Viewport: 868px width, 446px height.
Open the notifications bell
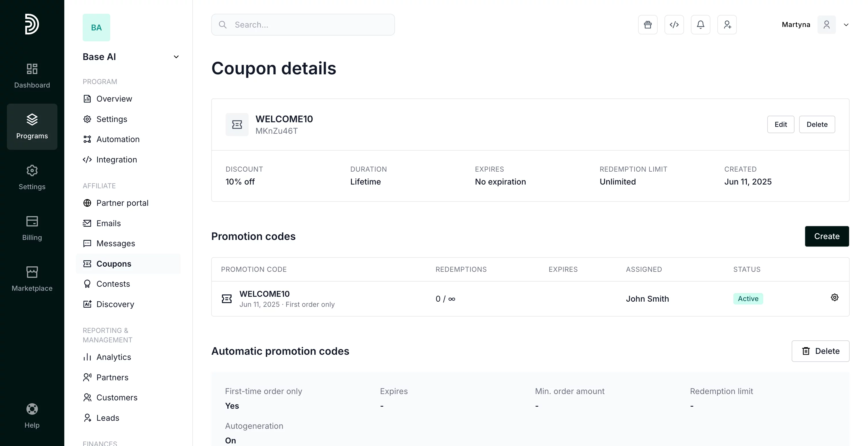[701, 25]
